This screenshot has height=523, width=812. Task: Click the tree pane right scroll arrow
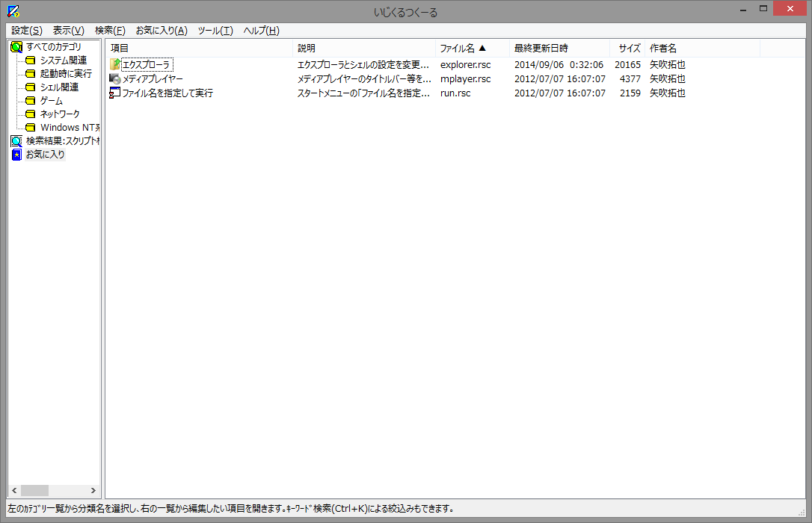coord(93,490)
